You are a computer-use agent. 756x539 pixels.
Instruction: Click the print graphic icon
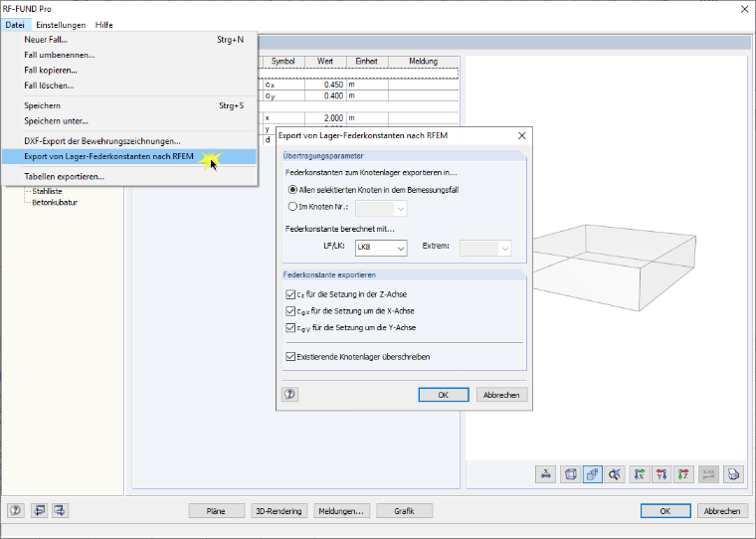tap(733, 474)
